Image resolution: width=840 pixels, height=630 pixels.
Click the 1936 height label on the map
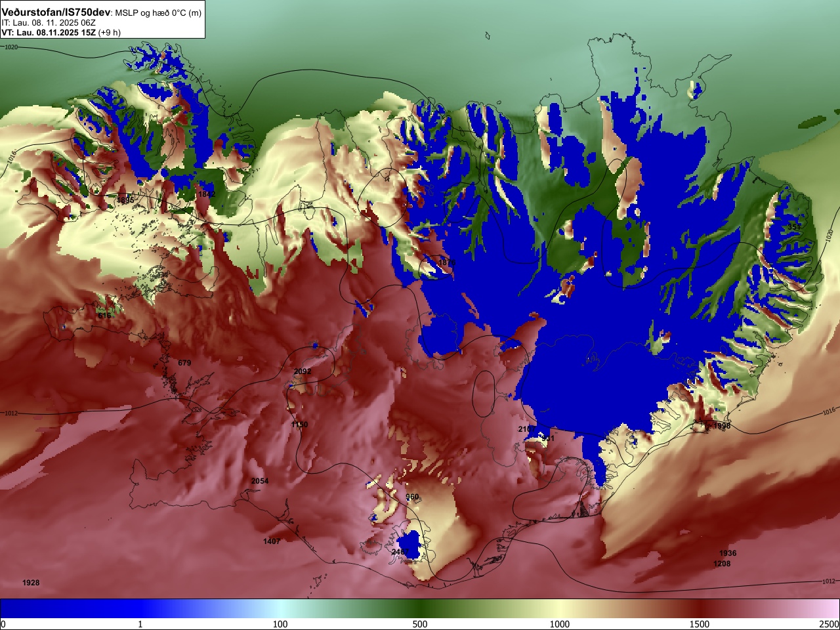[728, 553]
